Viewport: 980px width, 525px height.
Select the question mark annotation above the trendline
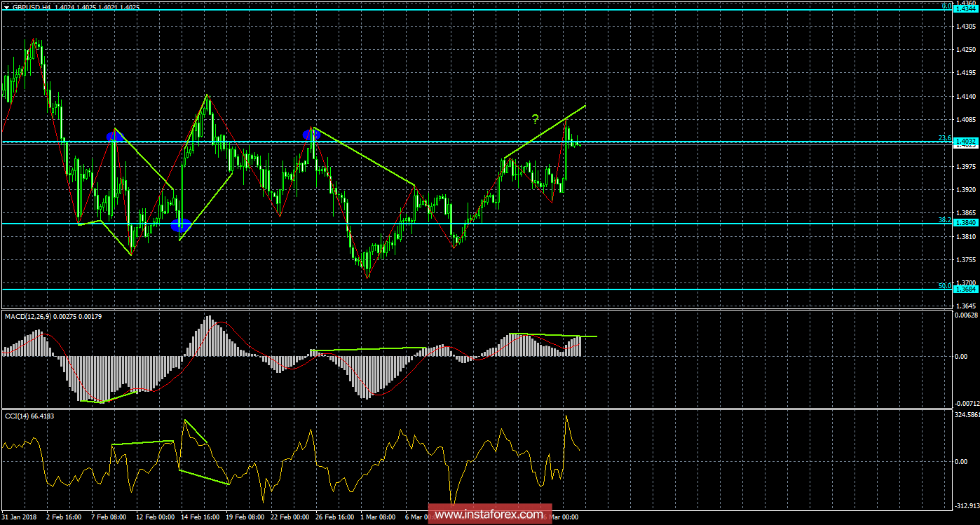pyautogui.click(x=535, y=119)
